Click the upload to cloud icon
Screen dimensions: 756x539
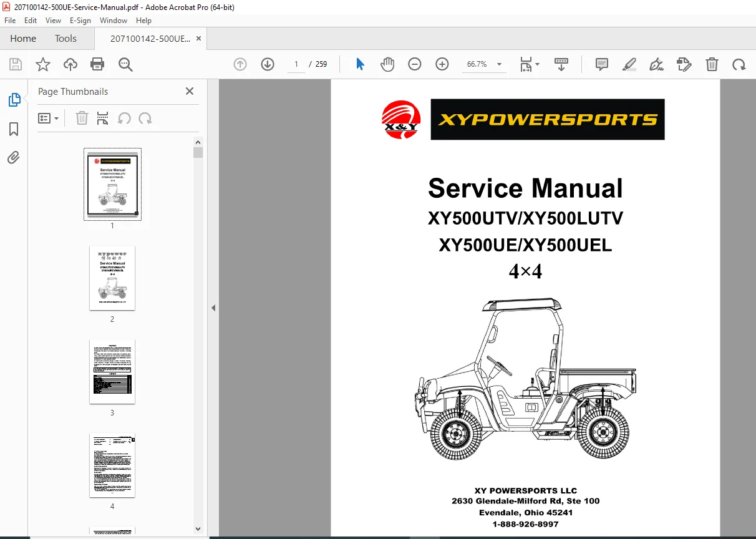click(70, 64)
